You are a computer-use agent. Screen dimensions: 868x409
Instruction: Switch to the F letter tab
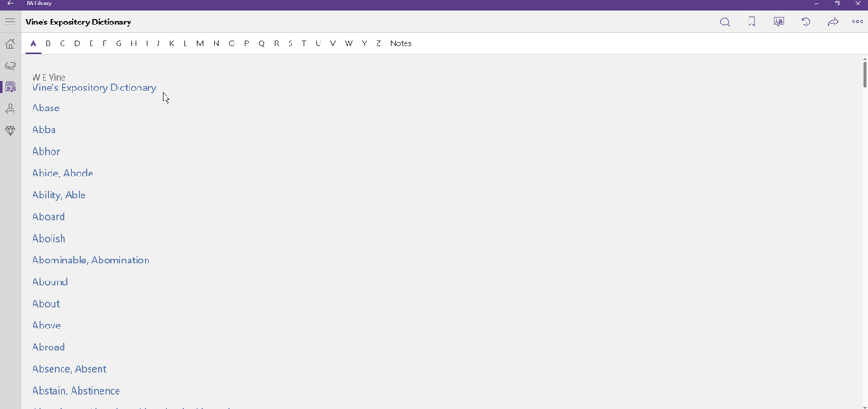pyautogui.click(x=104, y=43)
